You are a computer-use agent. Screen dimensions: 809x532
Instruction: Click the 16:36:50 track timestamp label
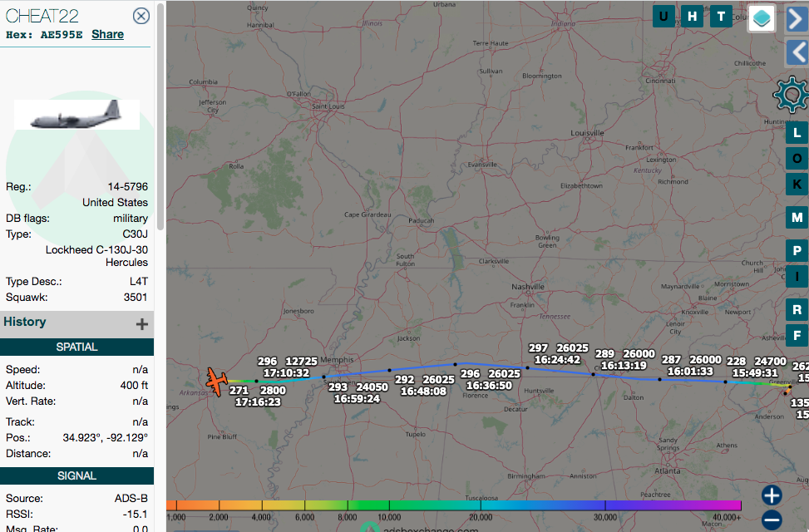(489, 386)
